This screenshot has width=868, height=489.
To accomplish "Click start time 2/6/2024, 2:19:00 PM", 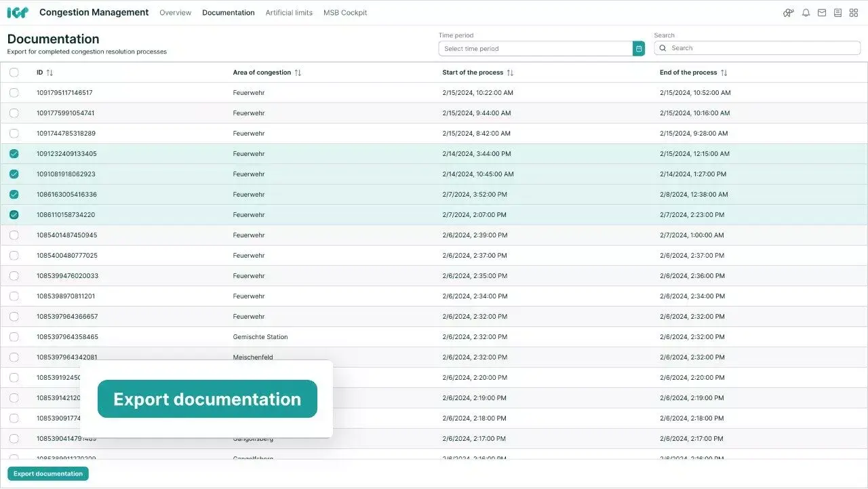I will pos(474,398).
